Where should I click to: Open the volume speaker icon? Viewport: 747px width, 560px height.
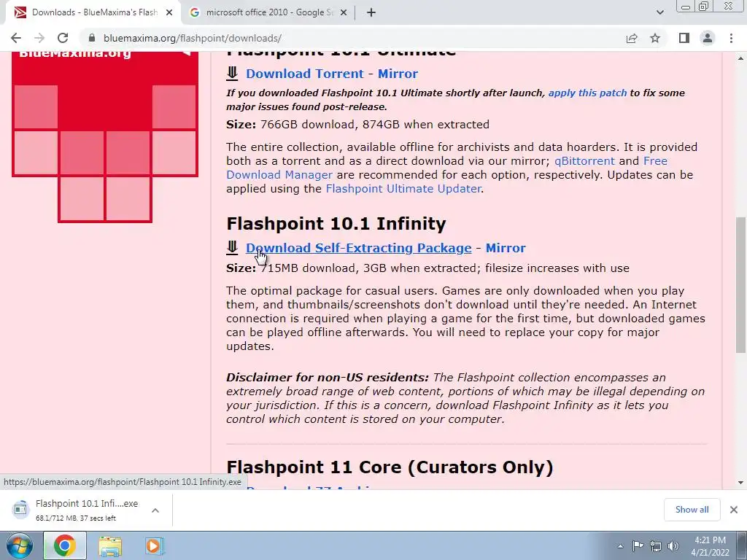673,546
